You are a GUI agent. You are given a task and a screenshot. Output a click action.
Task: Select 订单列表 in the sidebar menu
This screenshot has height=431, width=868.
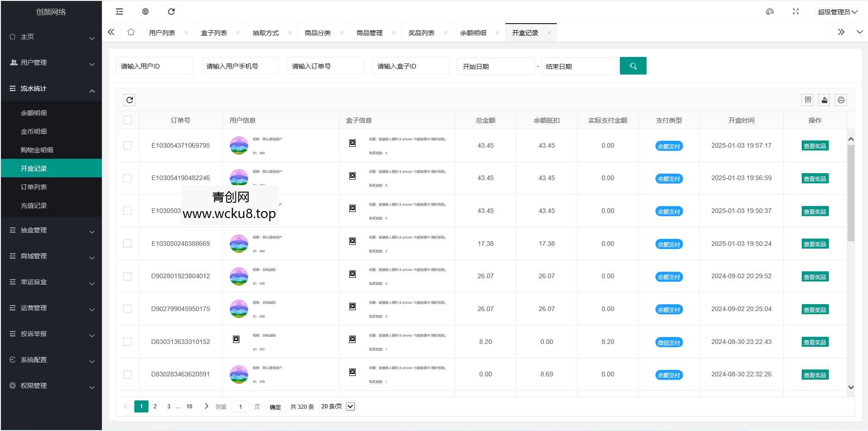[33, 187]
